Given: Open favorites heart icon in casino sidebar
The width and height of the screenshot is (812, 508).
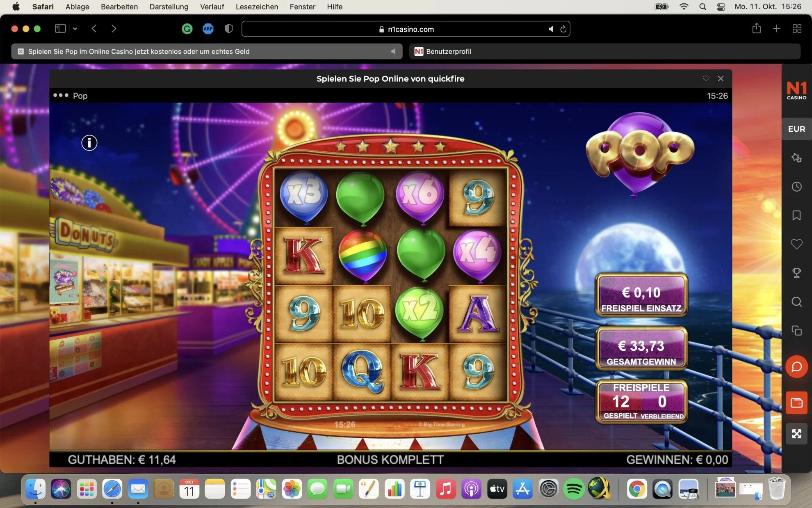Looking at the screenshot, I should pyautogui.click(x=796, y=244).
